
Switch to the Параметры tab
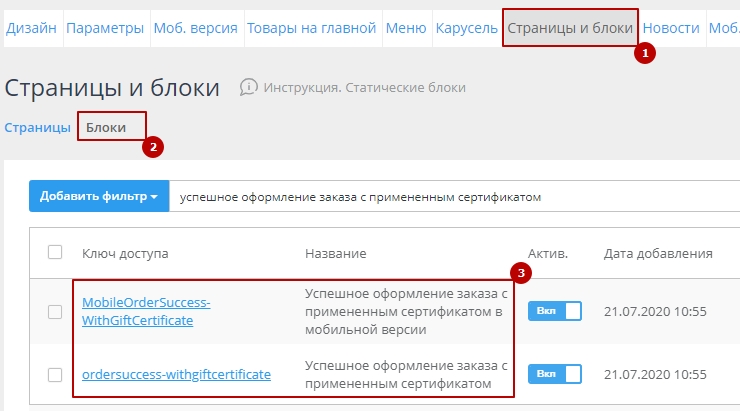105,28
